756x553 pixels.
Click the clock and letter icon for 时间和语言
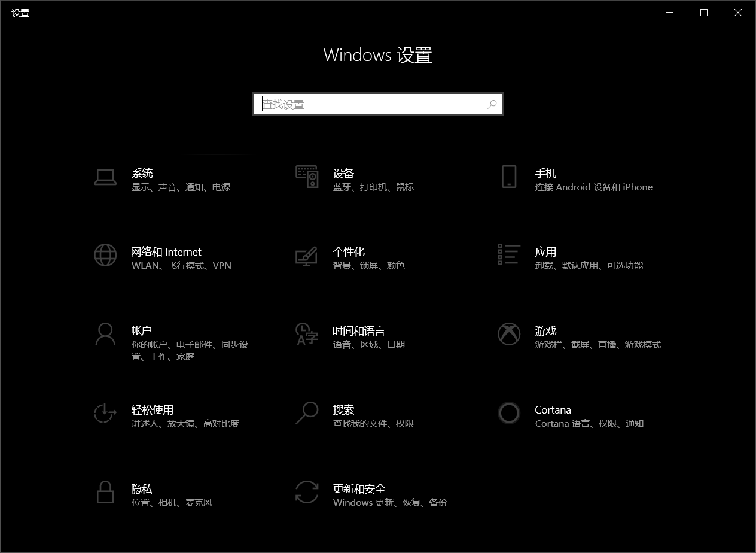pos(307,334)
